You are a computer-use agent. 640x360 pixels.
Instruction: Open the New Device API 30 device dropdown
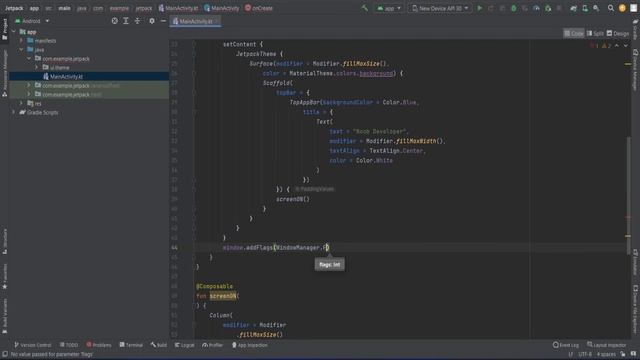pos(440,8)
